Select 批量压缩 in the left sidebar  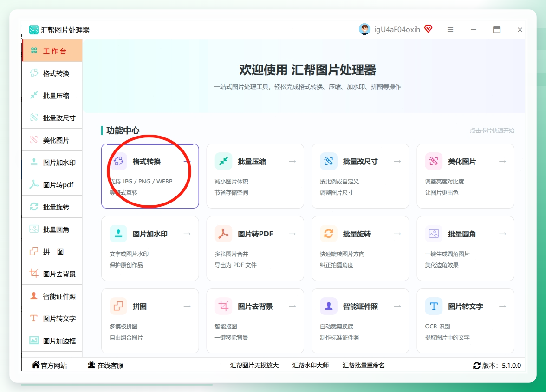pos(52,96)
